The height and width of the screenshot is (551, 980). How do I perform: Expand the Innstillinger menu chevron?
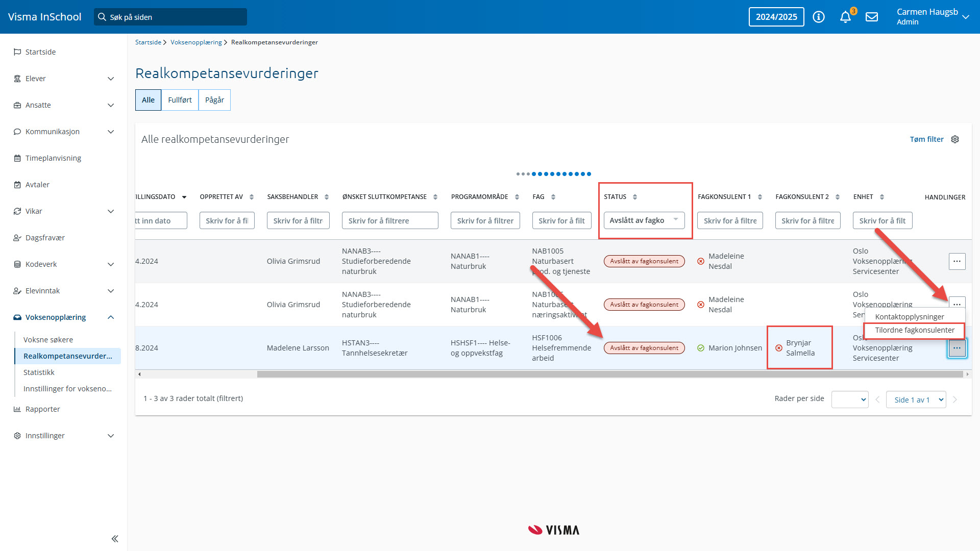(x=111, y=436)
